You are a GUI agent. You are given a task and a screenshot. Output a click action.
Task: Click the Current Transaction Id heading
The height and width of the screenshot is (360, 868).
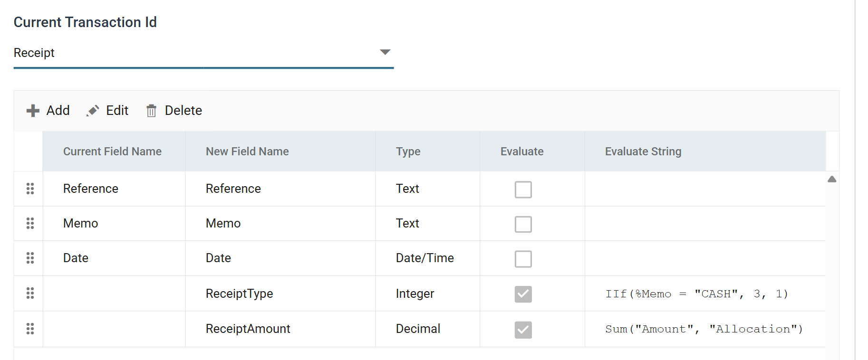[85, 22]
